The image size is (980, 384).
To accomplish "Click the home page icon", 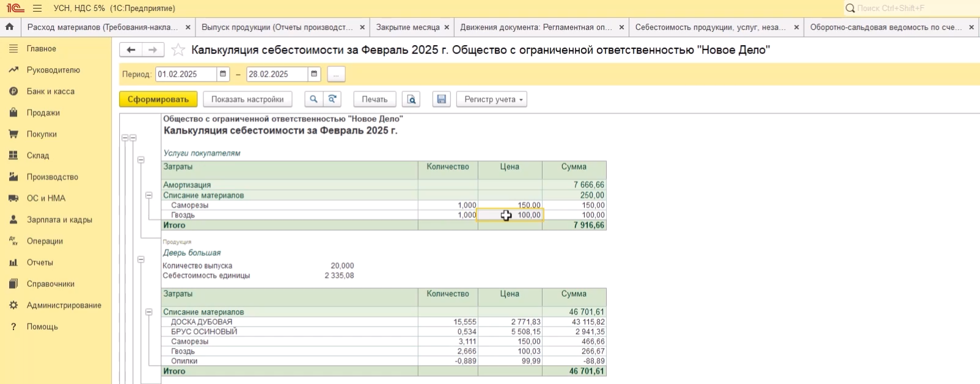I will 9,27.
